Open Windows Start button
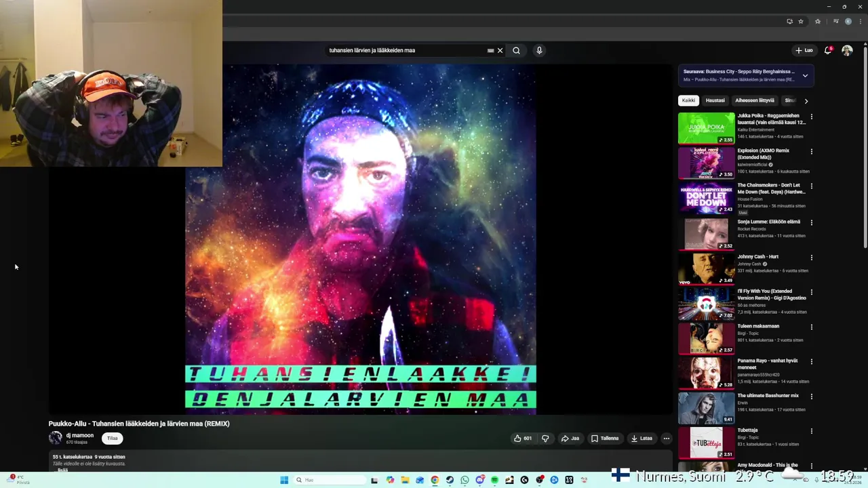 [x=284, y=480]
